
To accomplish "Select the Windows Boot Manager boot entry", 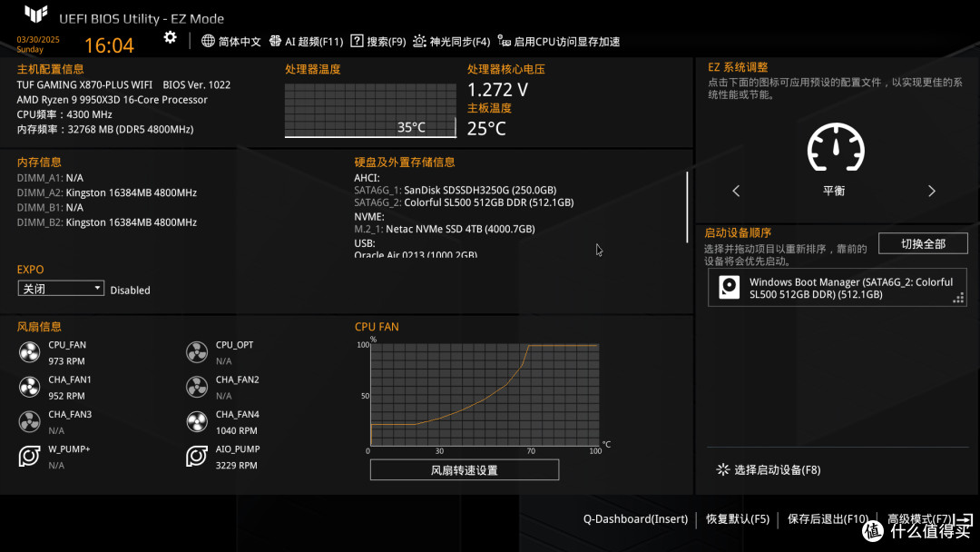I will [838, 288].
